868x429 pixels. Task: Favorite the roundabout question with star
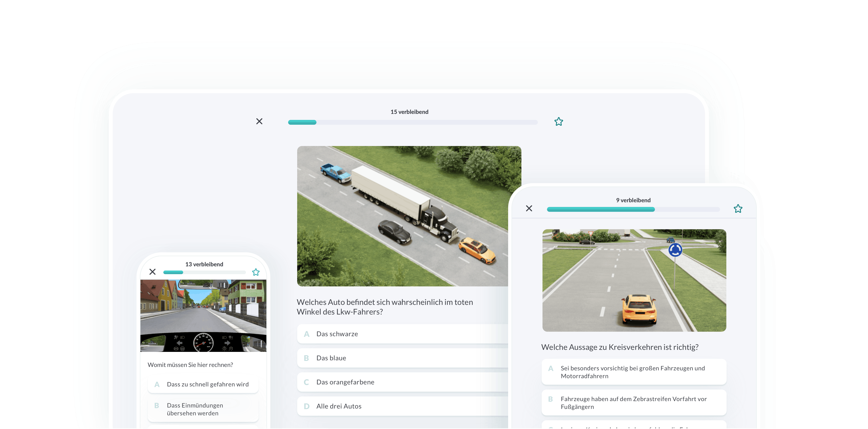click(738, 209)
